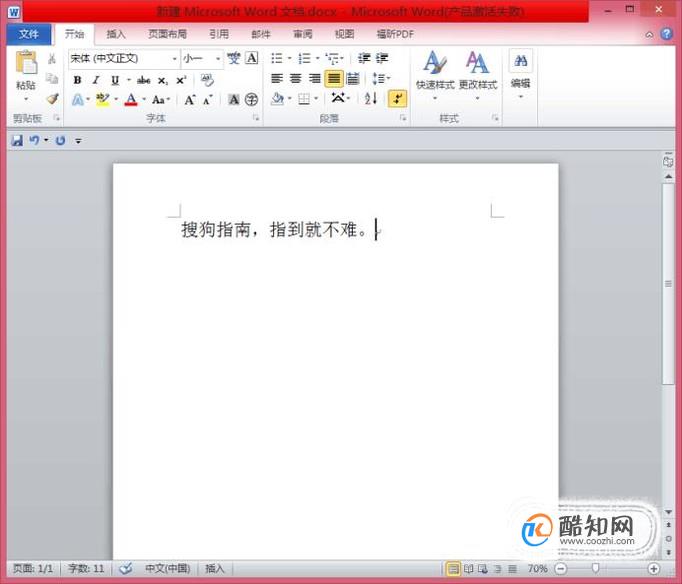Copy selection with copy icon
This screenshot has height=584, width=682.
(x=52, y=78)
